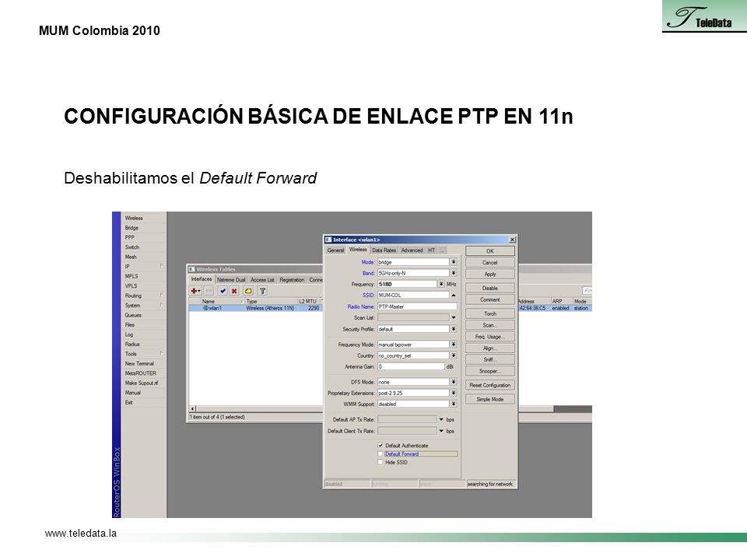Open the Band dropdown showing 5GHz-only-N
This screenshot has height=560, width=747.
point(454,273)
